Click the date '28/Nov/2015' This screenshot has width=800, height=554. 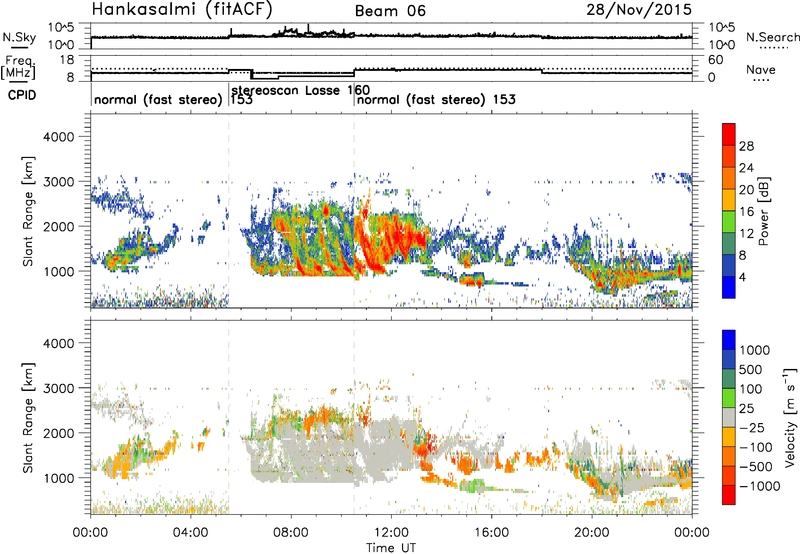coord(639,9)
